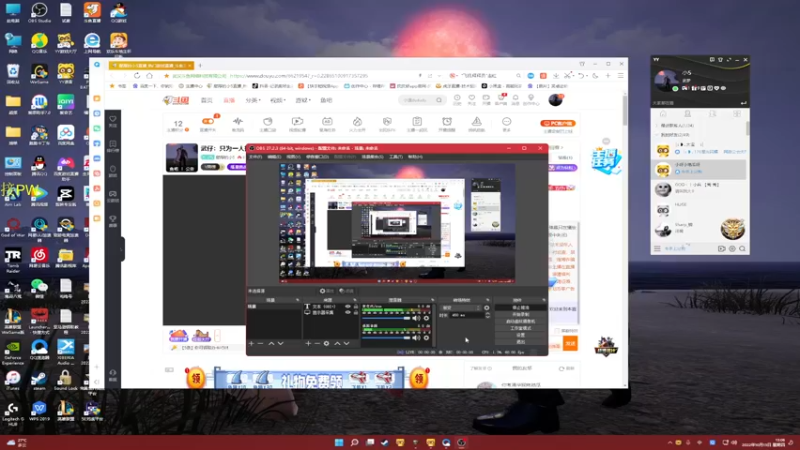This screenshot has height=450, width=800.
Task: Click the first OBS mixer volume slider
Action: tap(387, 318)
